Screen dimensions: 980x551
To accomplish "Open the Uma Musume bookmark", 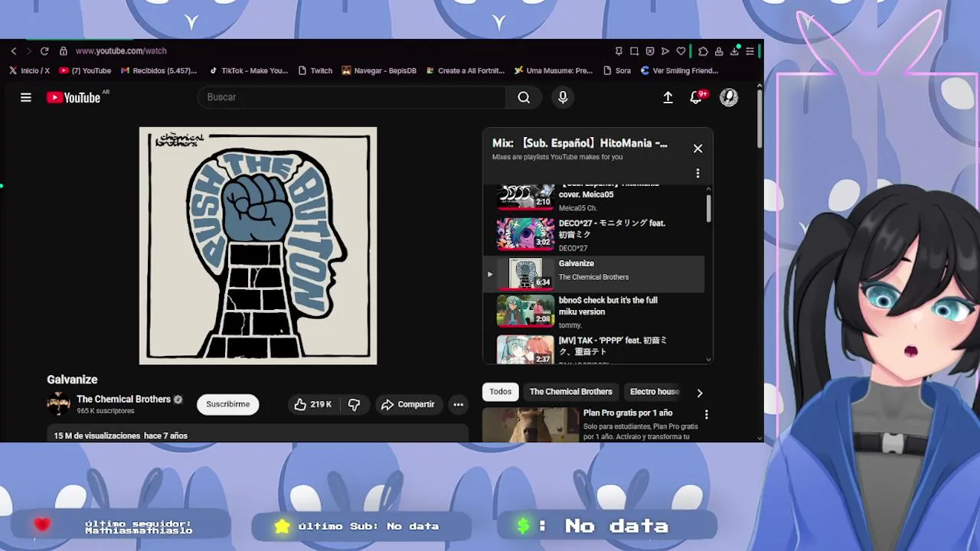I will coord(554,70).
